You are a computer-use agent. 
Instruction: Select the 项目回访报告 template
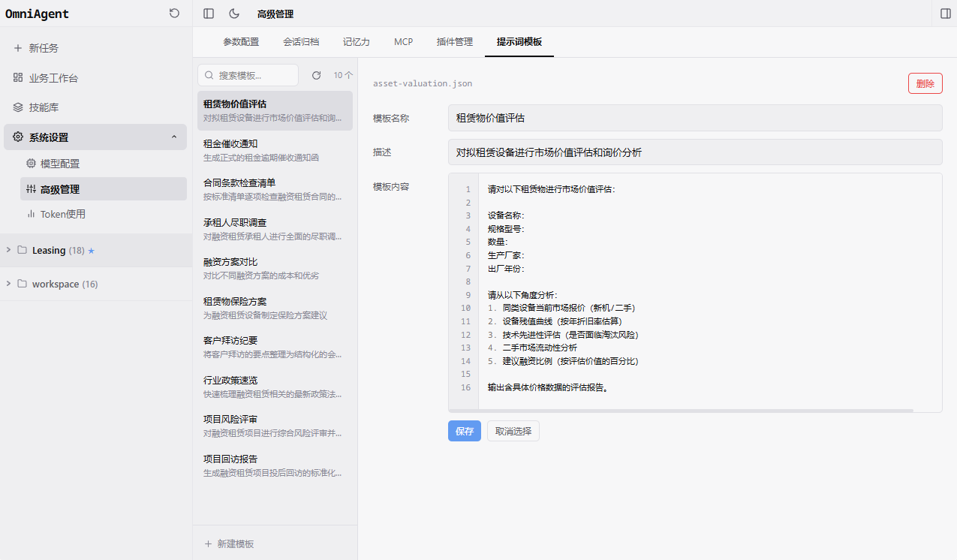click(275, 465)
